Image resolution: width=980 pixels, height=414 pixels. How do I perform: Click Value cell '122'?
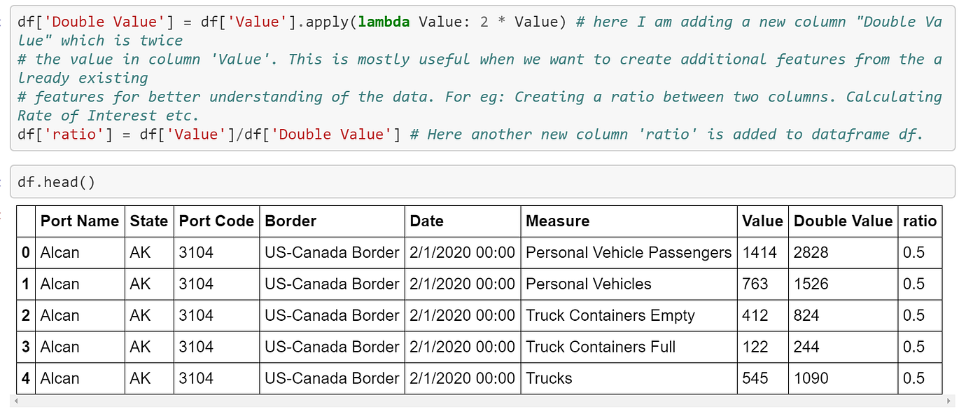(762, 347)
